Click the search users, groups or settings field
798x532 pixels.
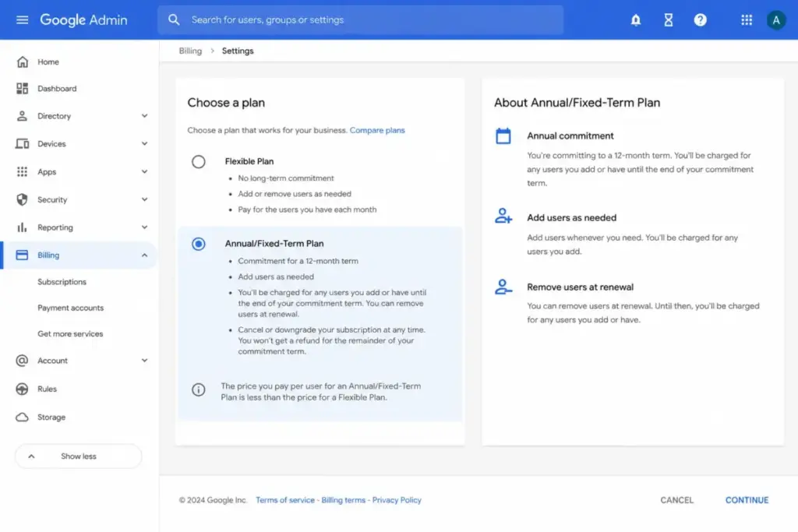(x=360, y=19)
